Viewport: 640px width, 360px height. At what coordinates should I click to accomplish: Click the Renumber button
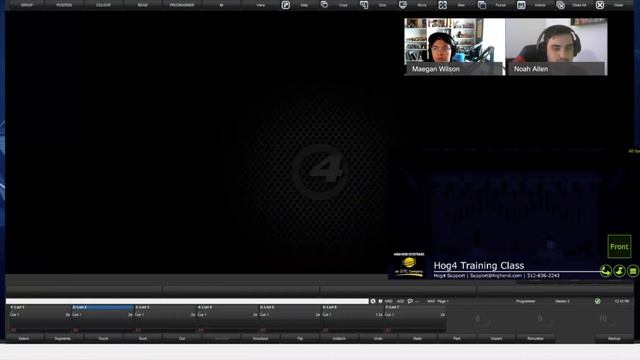[x=536, y=338]
